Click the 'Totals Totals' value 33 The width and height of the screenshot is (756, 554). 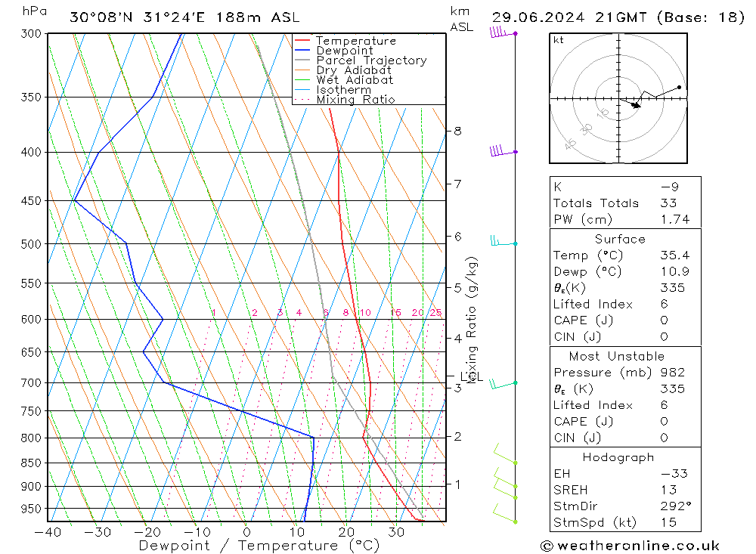tap(669, 203)
